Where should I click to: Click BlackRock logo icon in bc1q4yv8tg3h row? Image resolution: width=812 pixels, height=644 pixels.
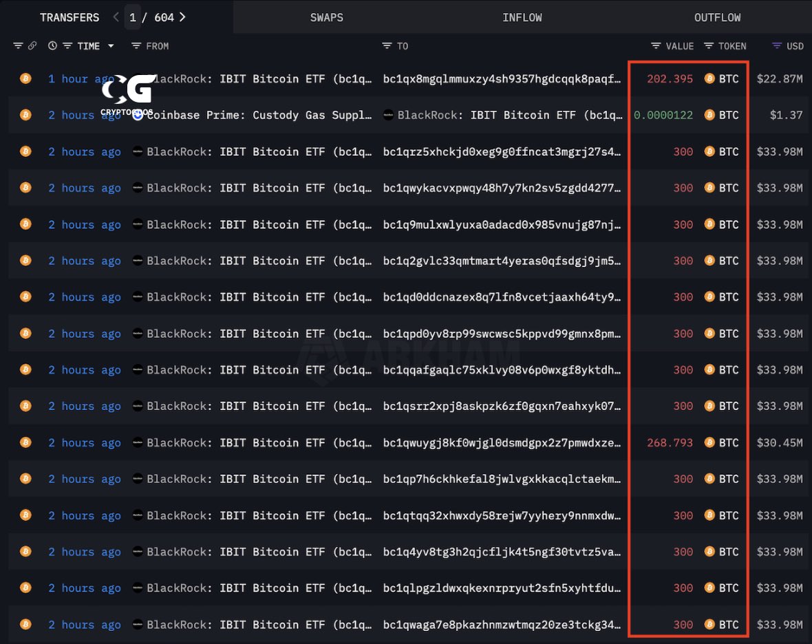[137, 551]
